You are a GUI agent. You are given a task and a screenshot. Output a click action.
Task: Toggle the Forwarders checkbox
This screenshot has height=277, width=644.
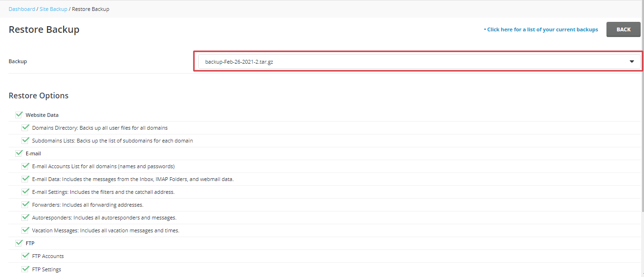click(x=26, y=204)
